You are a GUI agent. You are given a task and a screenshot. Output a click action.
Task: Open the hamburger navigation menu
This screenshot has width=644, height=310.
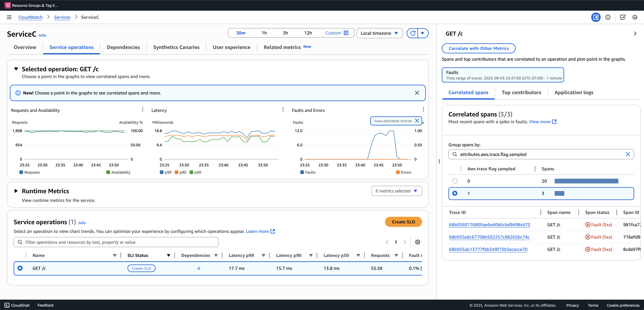[x=9, y=17]
